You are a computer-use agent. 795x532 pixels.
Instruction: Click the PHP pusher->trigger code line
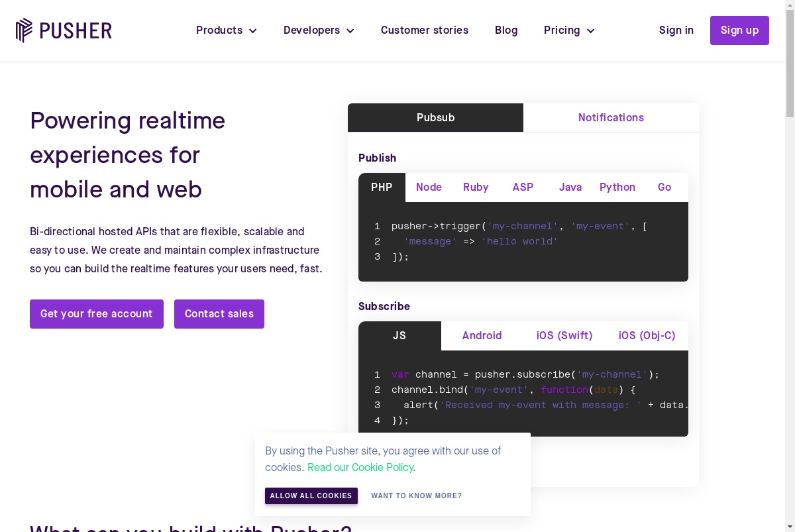click(519, 227)
